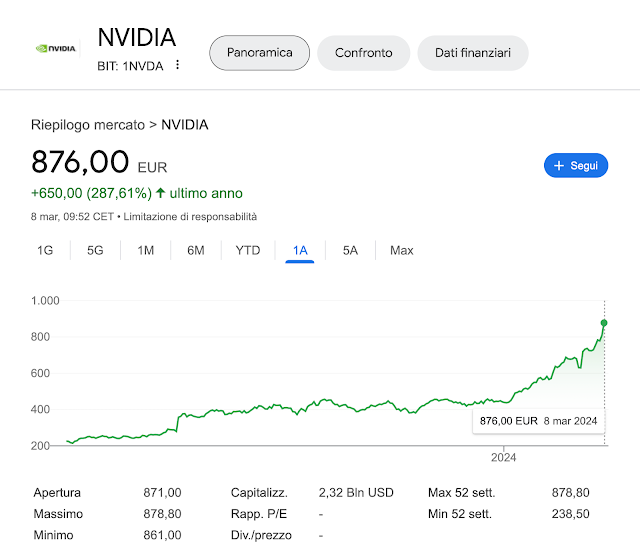The image size is (640, 556).
Task: Click Riepilogo mercato in the breadcrumb
Action: tap(87, 125)
